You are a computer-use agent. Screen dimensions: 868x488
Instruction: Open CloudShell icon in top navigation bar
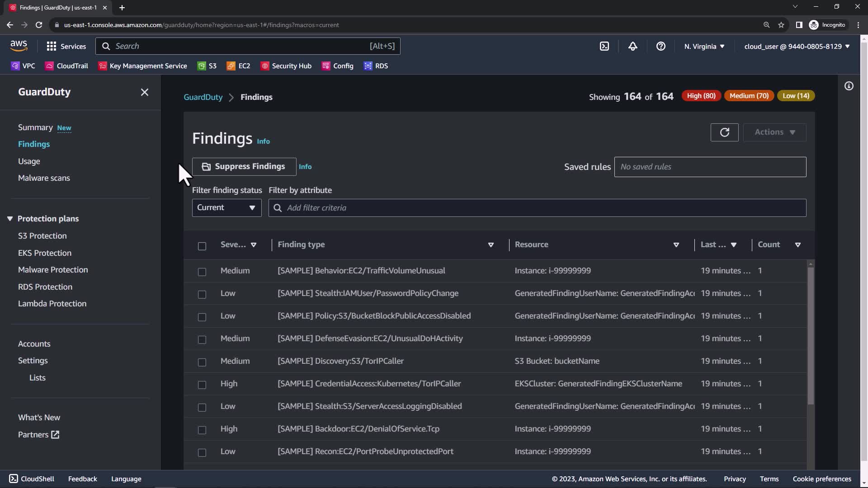point(604,46)
